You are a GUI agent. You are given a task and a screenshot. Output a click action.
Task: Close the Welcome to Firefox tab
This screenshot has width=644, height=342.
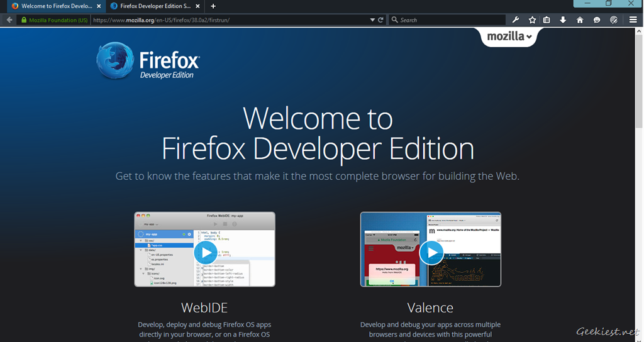coord(99,6)
